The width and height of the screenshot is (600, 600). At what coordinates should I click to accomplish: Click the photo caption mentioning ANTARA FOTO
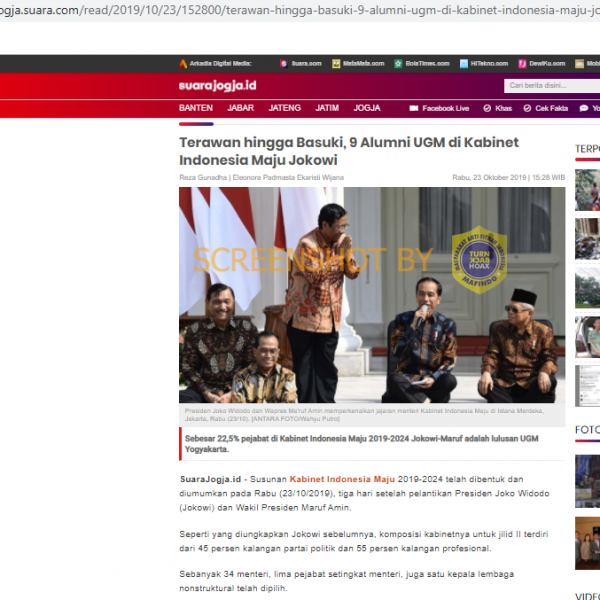click(364, 414)
